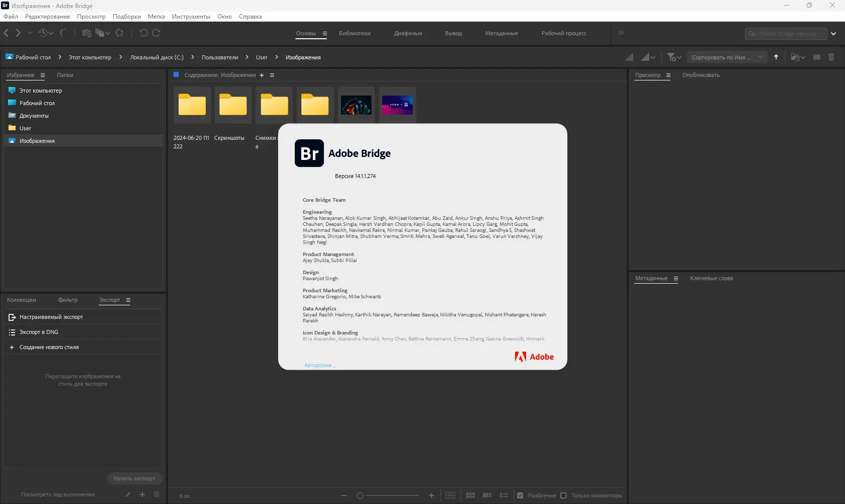Open the Инструменты menu

pos(190,16)
